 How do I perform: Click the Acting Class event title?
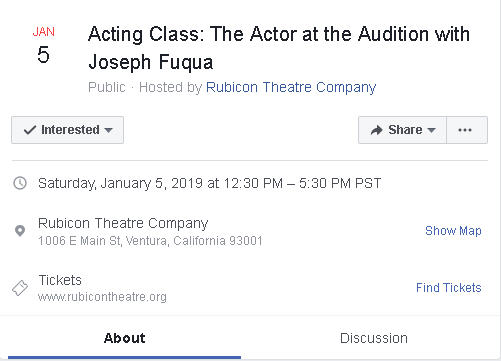[x=279, y=48]
